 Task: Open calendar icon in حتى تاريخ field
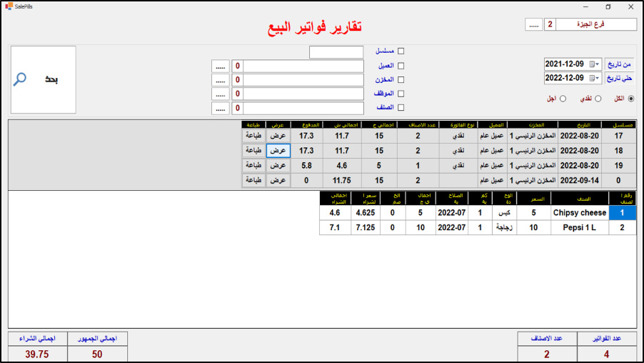point(591,78)
